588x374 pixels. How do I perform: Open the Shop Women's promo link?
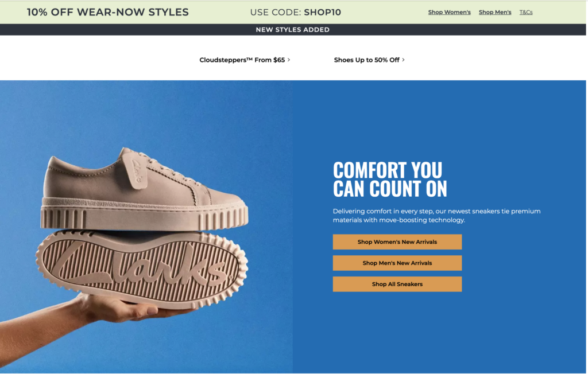point(449,13)
